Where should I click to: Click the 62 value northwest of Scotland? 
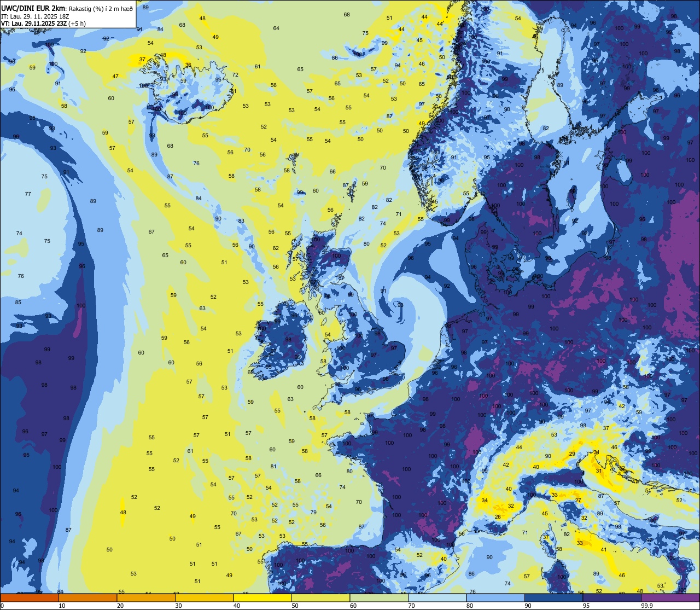pyautogui.click(x=276, y=248)
